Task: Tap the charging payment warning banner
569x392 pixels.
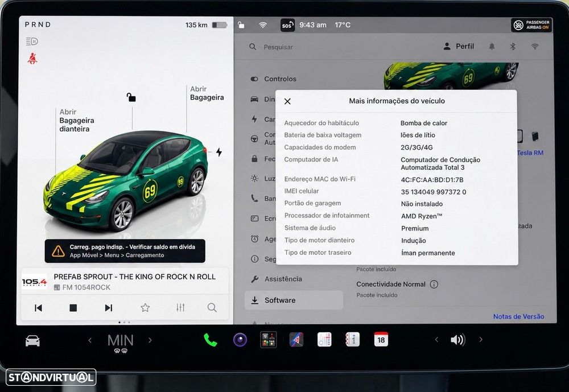Action: (x=125, y=251)
